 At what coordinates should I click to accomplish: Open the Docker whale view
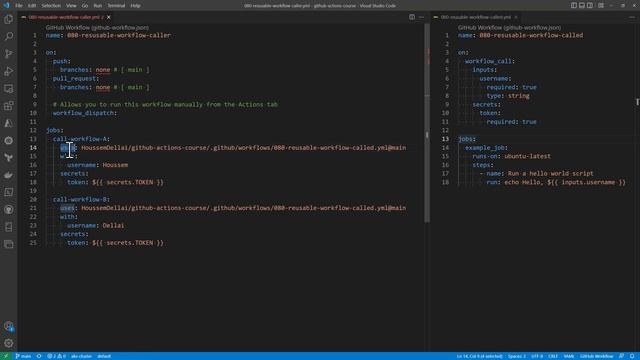tap(9, 175)
